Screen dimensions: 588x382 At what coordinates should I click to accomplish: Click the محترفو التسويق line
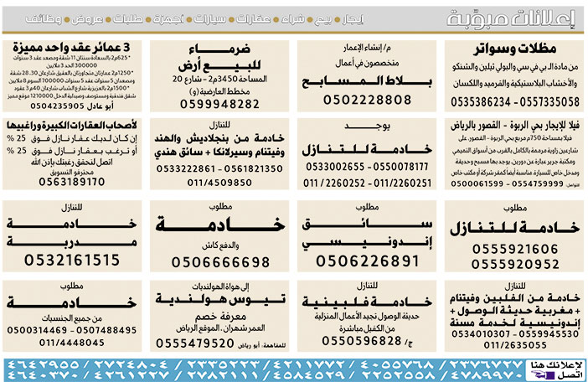(72, 172)
